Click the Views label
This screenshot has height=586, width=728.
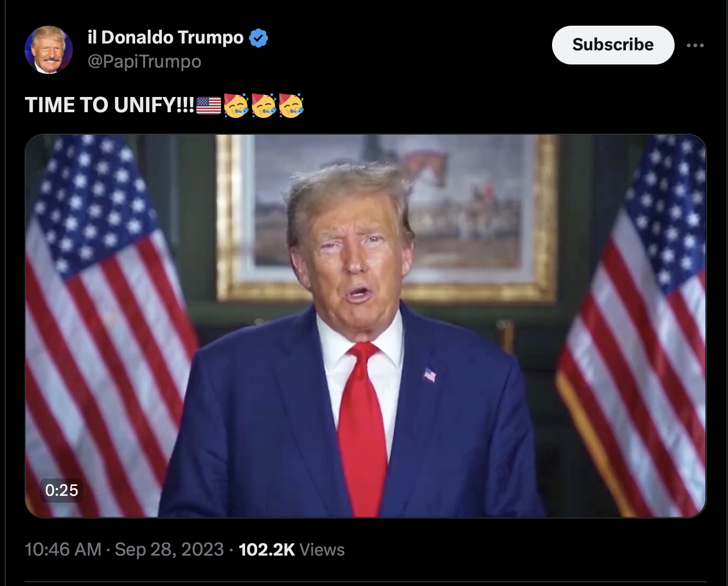pos(322,549)
